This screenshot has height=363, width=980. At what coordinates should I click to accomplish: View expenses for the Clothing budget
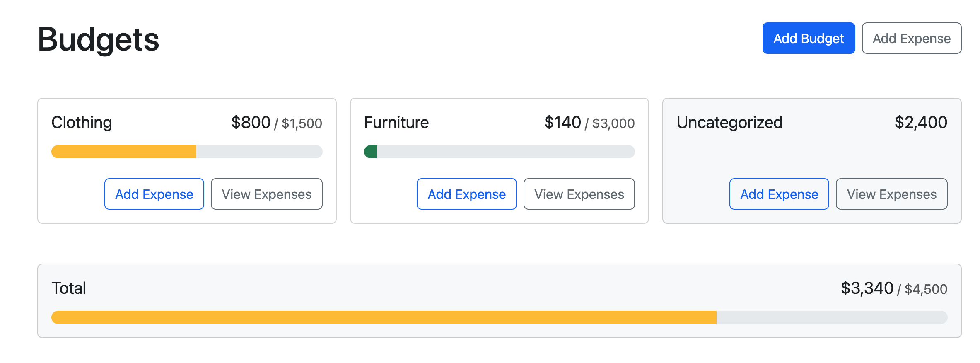(266, 194)
